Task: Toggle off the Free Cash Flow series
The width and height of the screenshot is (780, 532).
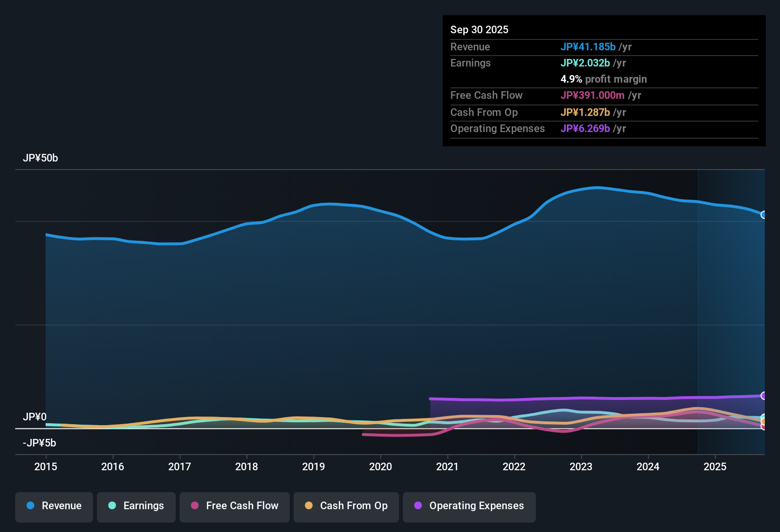Action: pos(234,506)
